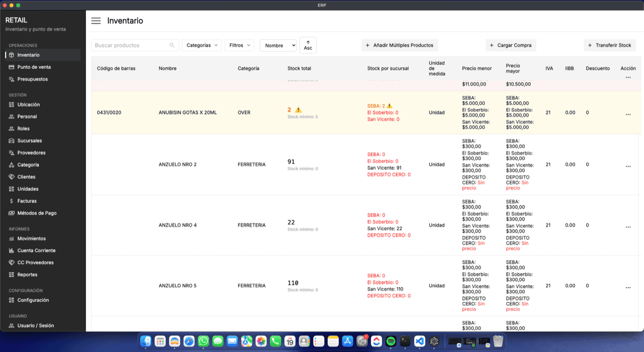Open actions menu for ANZUELO NRO 5
644x352 pixels.
628,288
